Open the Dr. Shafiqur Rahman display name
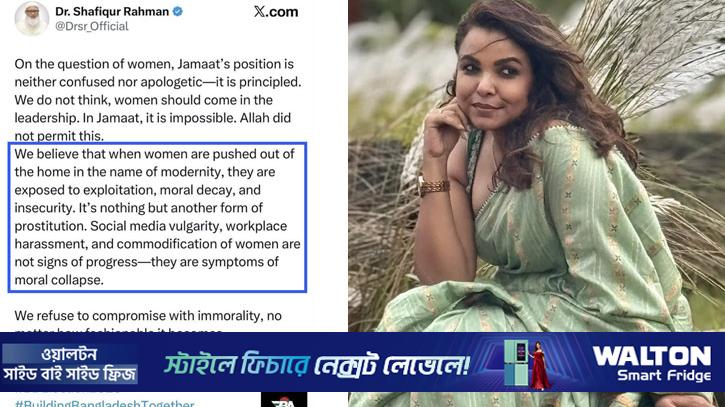This screenshot has height=407, width=725. click(112, 12)
